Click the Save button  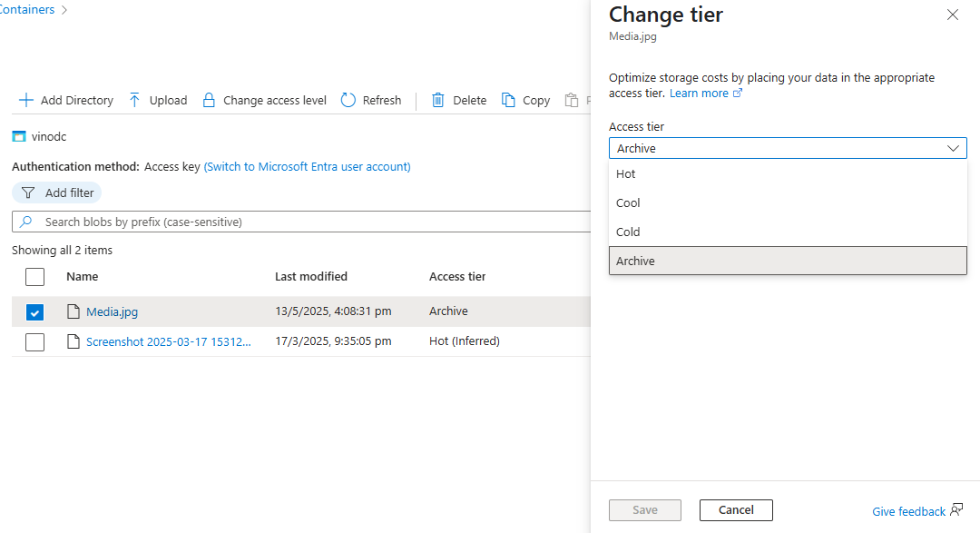[x=645, y=510]
